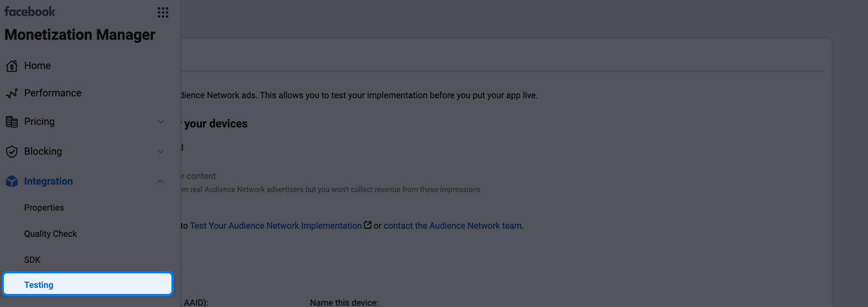
Task: Click the Performance chart icon
Action: [12, 93]
